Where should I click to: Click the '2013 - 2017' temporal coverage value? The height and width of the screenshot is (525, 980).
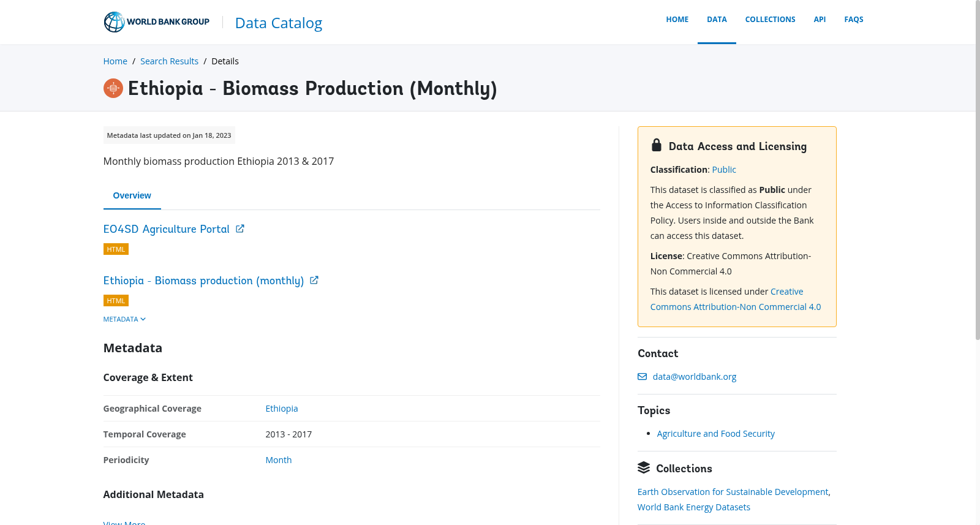288,434
